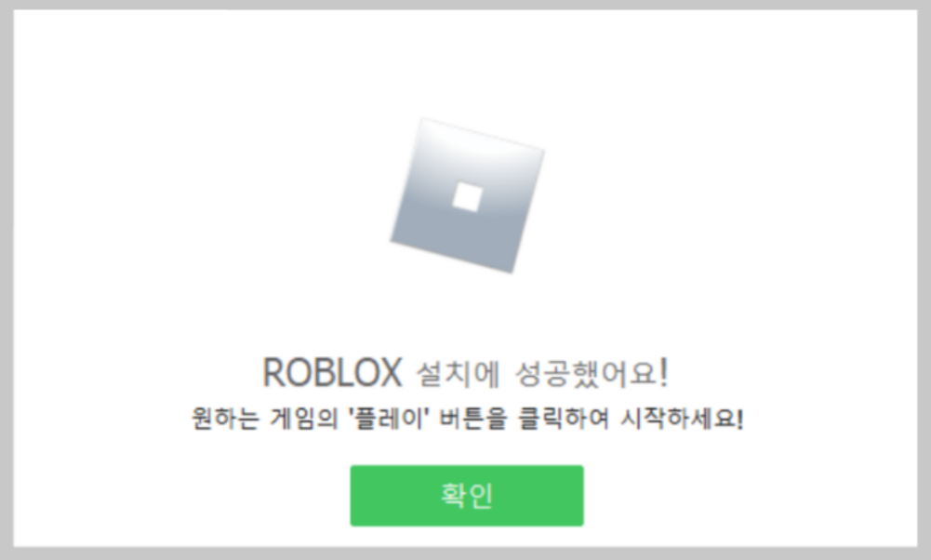Click the 원하는 word starting the subtitle
This screenshot has height=560, width=931.
(226, 418)
